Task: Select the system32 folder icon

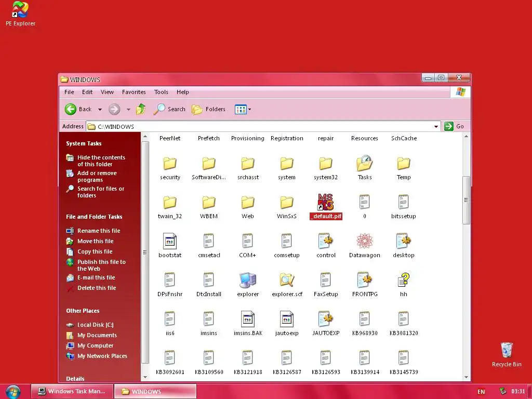Action: coord(326,163)
